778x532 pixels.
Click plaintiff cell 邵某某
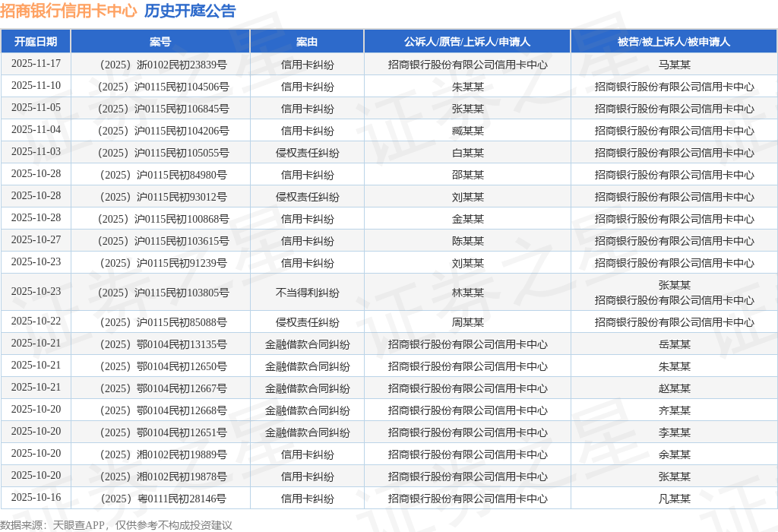pos(468,175)
